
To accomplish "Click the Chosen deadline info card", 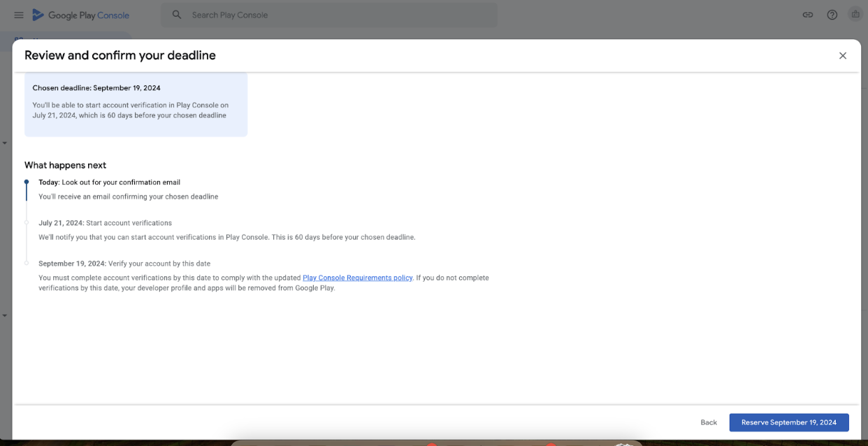I will tap(136, 103).
